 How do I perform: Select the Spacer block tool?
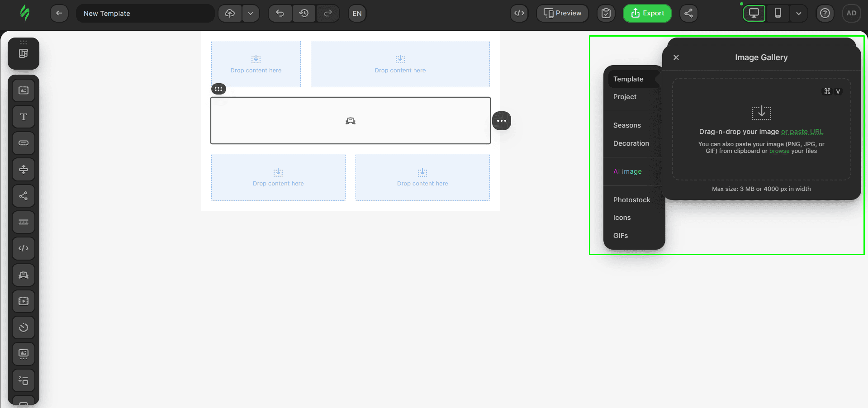24,170
